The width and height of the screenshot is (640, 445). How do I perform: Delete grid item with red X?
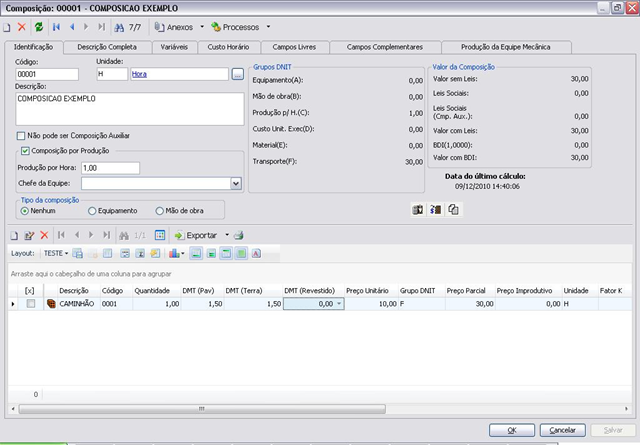point(44,235)
